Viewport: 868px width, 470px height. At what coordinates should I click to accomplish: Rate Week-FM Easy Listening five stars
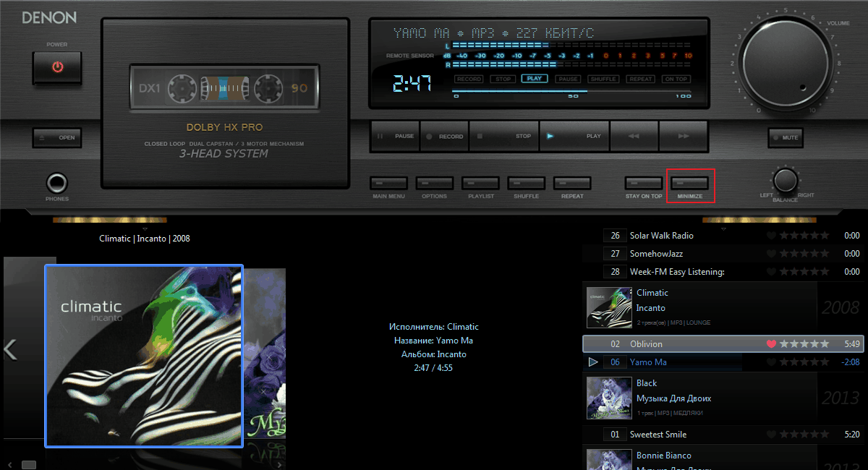825,272
